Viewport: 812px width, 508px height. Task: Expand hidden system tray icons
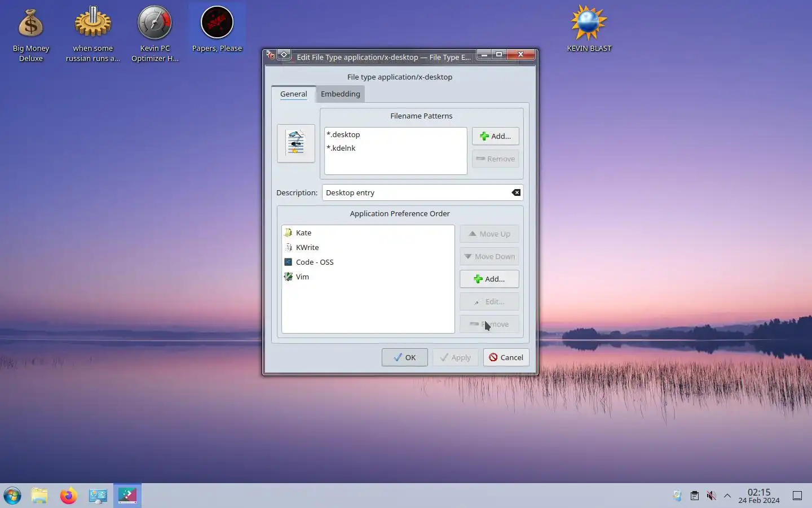pos(727,496)
